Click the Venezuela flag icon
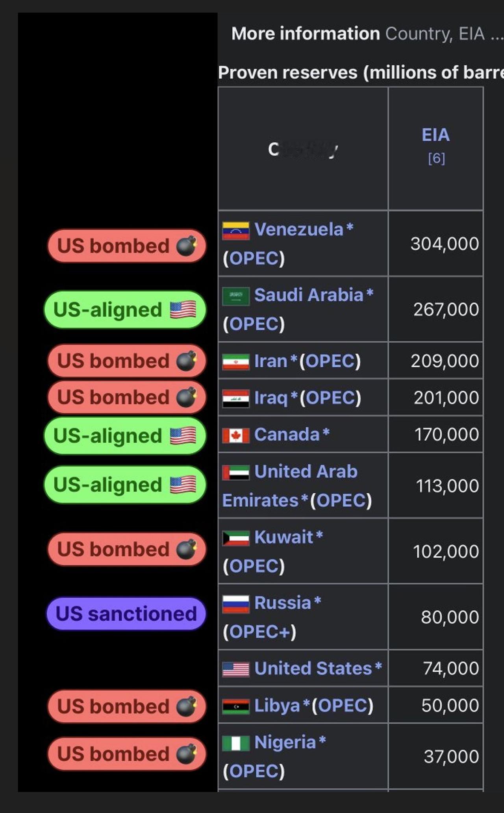The width and height of the screenshot is (504, 813). pyautogui.click(x=235, y=231)
